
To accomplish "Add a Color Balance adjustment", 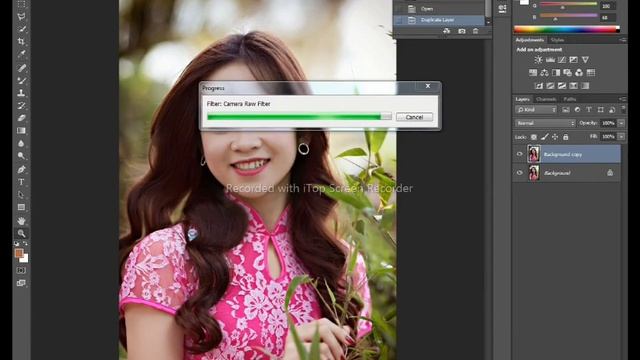I will click(x=544, y=73).
